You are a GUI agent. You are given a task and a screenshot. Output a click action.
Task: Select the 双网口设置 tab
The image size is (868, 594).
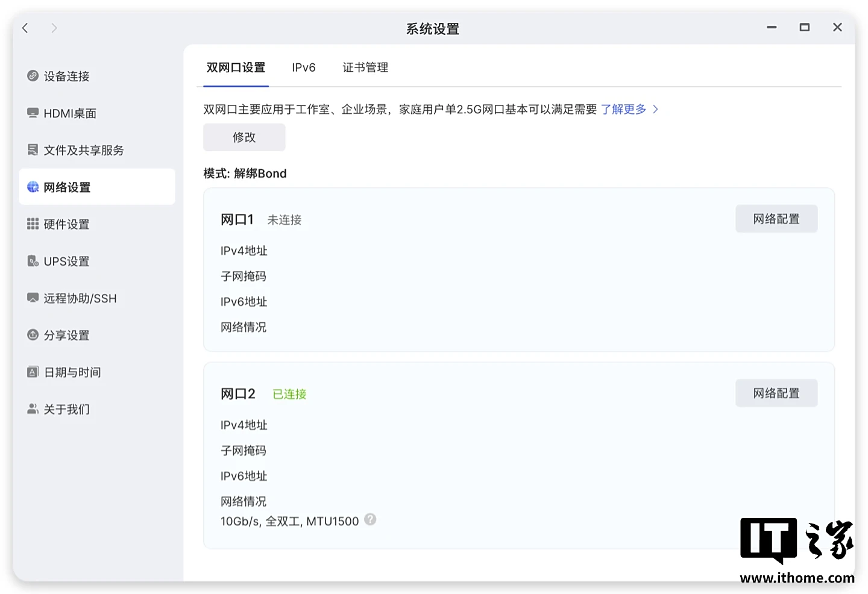pos(236,67)
